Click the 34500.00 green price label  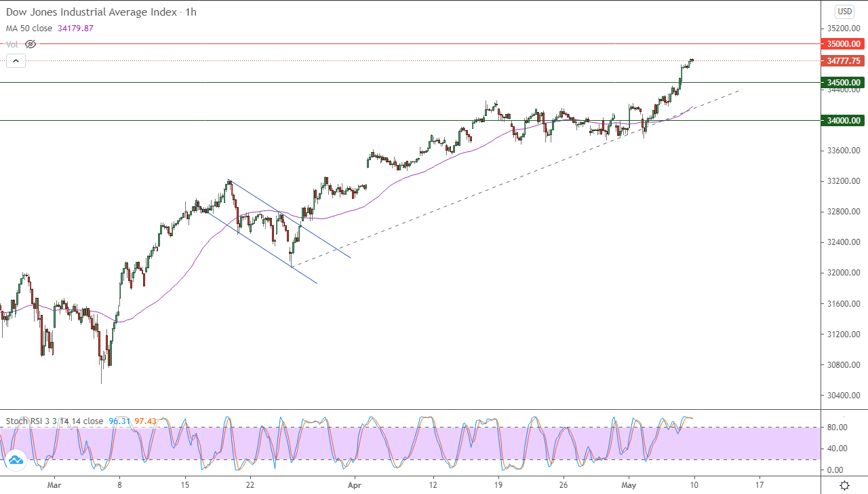pos(843,83)
